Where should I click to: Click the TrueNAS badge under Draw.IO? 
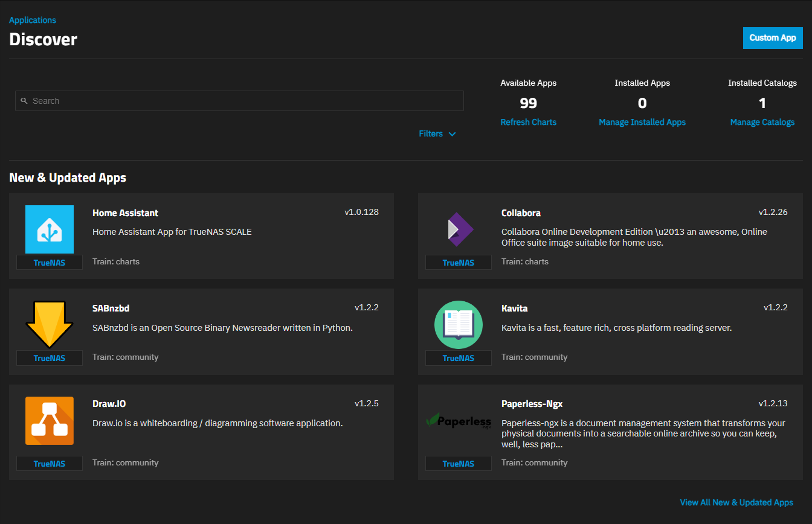pos(50,464)
